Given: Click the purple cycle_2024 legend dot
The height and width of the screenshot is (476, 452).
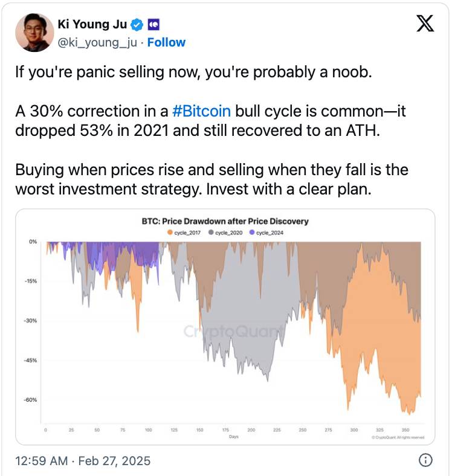Looking at the screenshot, I should pos(252,232).
